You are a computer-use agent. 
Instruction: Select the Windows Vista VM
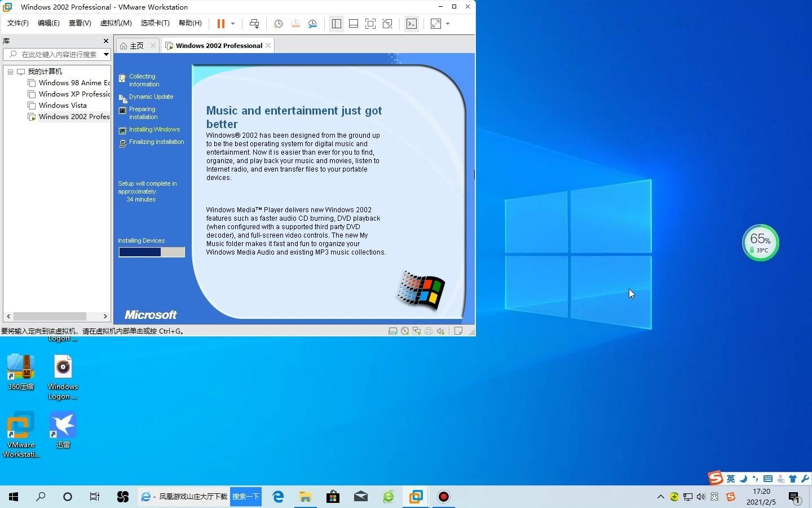pyautogui.click(x=63, y=106)
